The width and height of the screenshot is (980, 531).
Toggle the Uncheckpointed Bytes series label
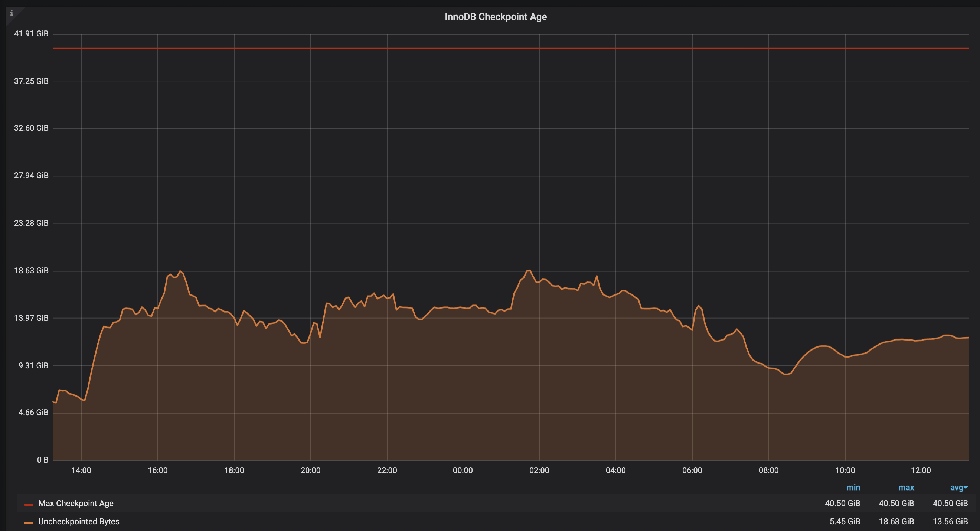(79, 521)
